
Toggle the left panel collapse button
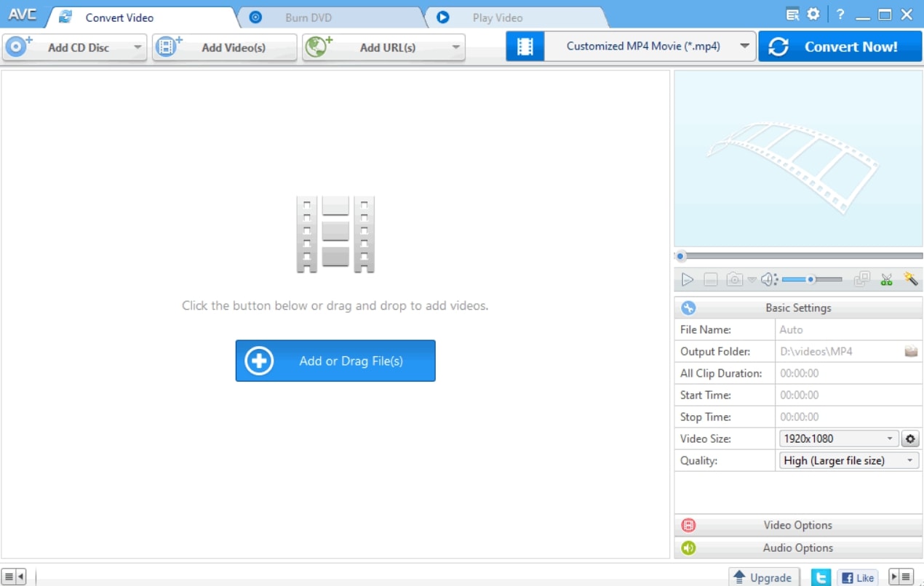pyautogui.click(x=14, y=577)
